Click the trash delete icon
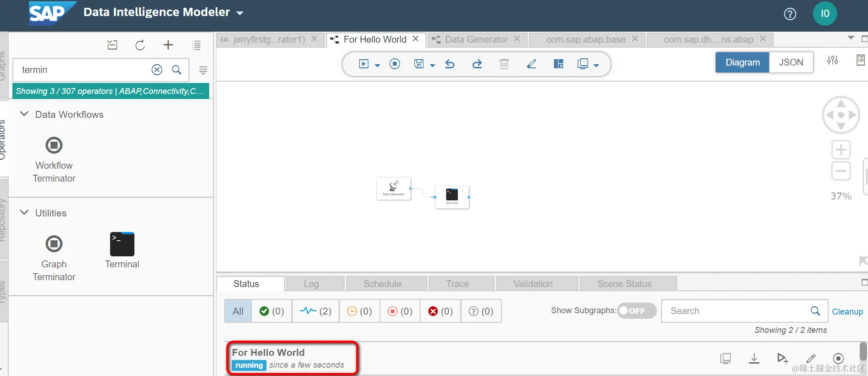 click(x=504, y=64)
